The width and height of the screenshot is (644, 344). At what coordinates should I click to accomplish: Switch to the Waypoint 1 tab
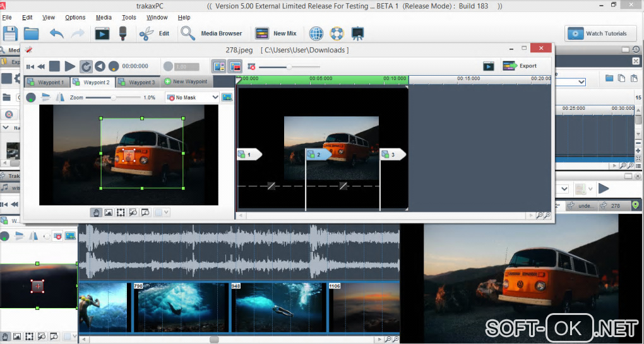[x=47, y=82]
